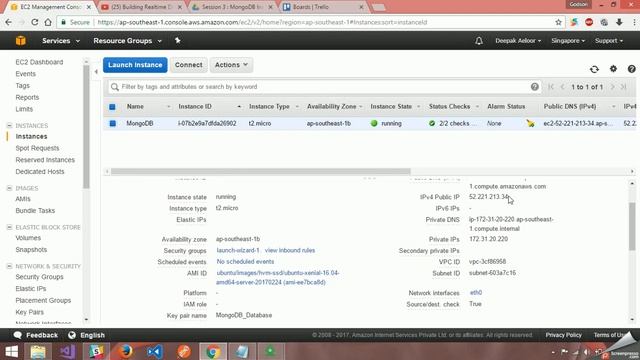Screen dimensions: 640x360
Task: Open Firefox from the taskbar
Action: pos(125,351)
